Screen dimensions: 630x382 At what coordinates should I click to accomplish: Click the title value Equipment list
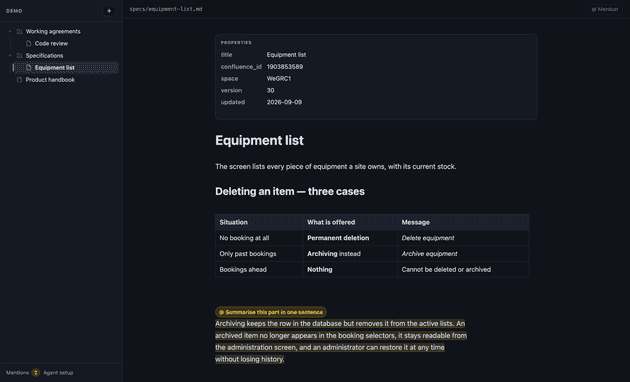(286, 55)
